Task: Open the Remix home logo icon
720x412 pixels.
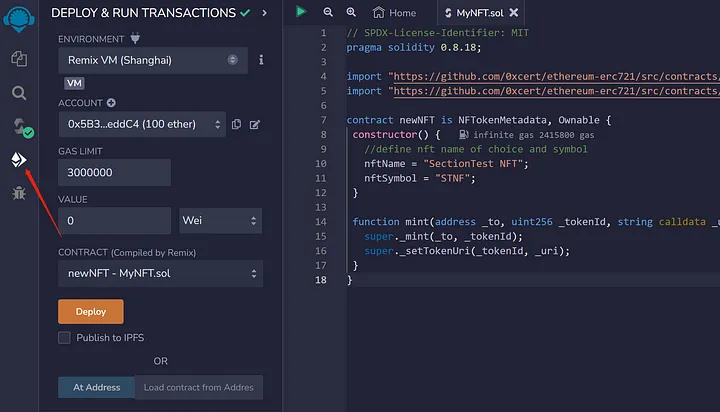Action: (x=19, y=19)
